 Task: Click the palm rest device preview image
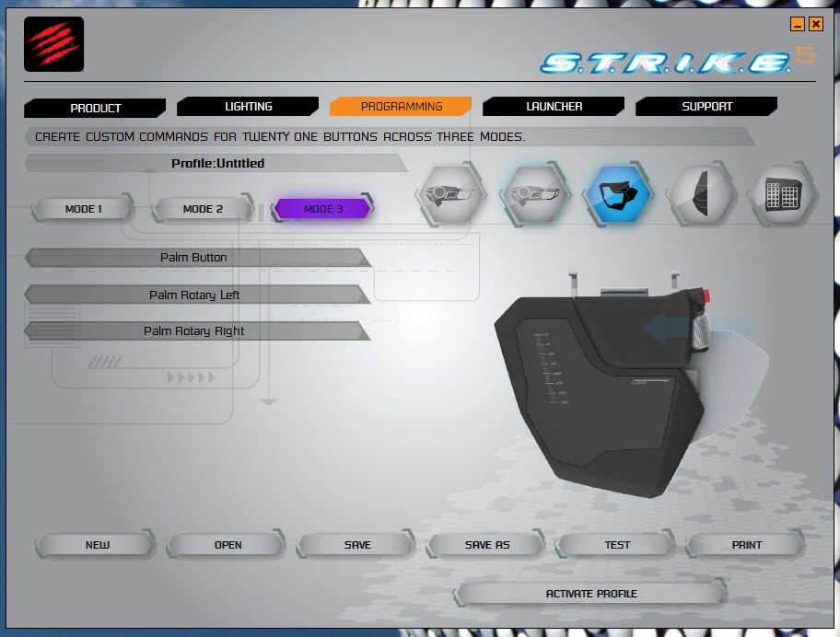tap(631, 387)
